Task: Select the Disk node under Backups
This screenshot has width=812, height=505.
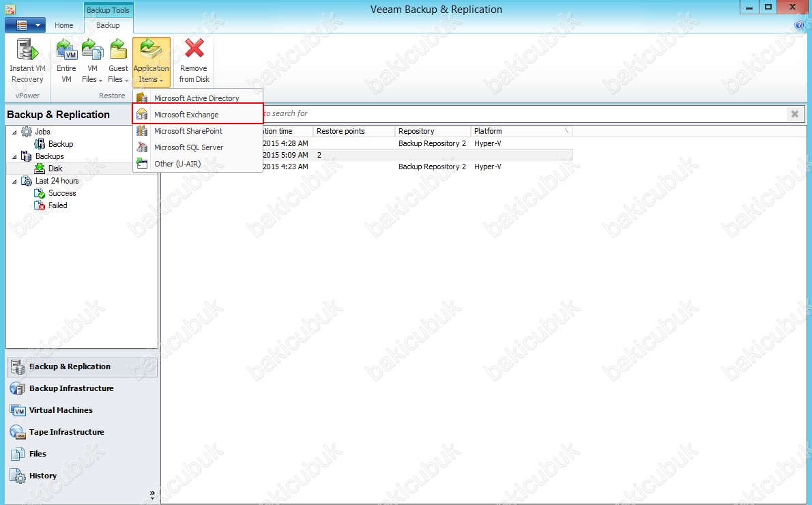Action: click(x=55, y=169)
